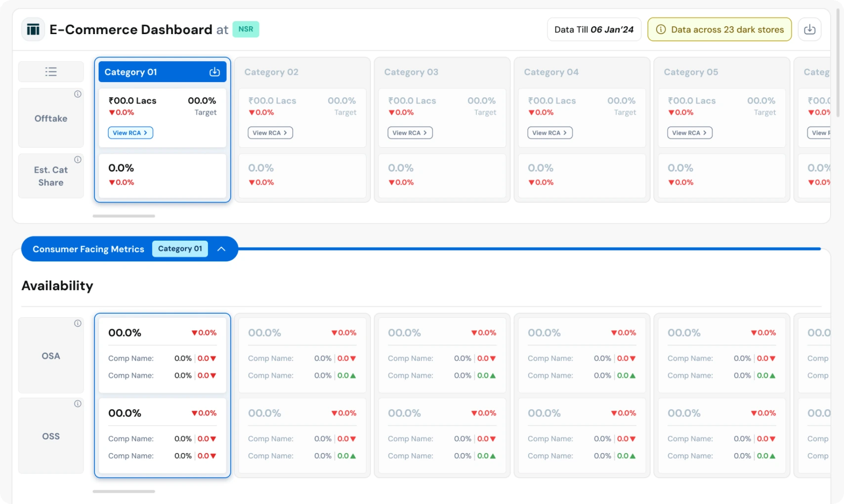844x504 pixels.
Task: Click horizontal scrollbar under category cards
Action: pyautogui.click(x=124, y=216)
